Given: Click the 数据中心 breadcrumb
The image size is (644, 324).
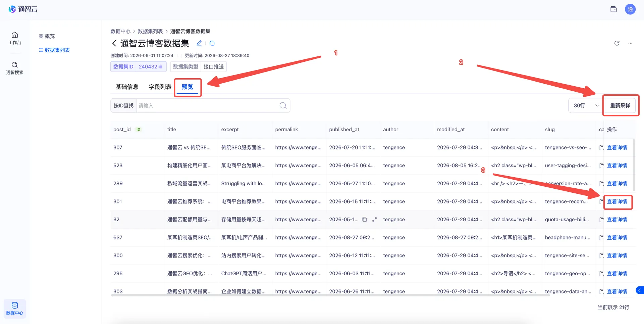Looking at the screenshot, I should (x=120, y=31).
